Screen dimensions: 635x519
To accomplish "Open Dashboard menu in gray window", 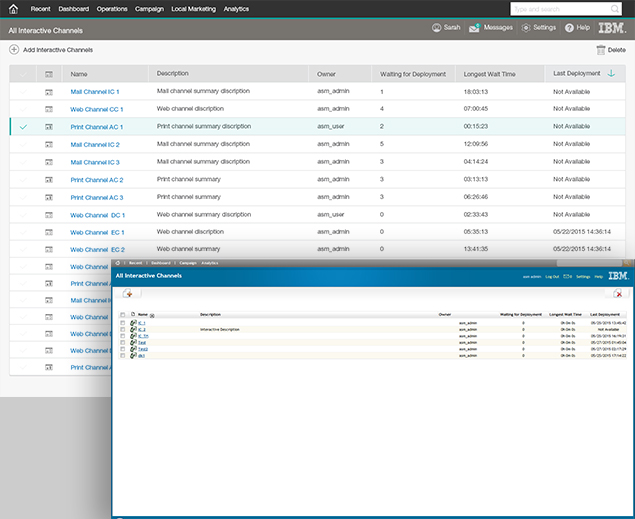I will pyautogui.click(x=73, y=9).
